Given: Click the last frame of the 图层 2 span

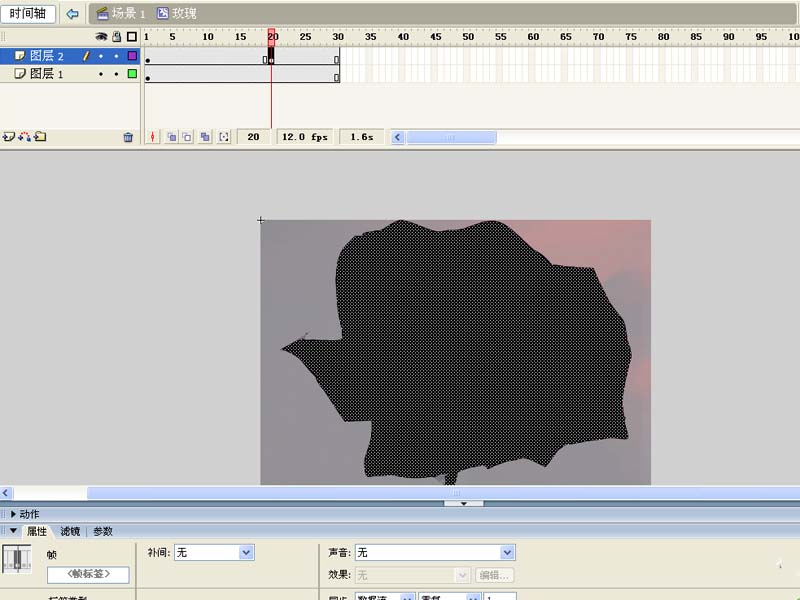Looking at the screenshot, I should (337, 56).
